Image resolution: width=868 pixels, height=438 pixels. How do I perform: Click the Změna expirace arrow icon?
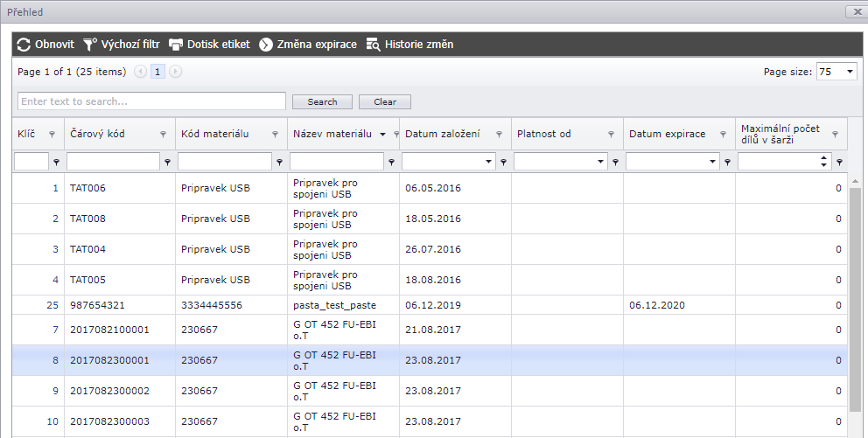pyautogui.click(x=266, y=45)
